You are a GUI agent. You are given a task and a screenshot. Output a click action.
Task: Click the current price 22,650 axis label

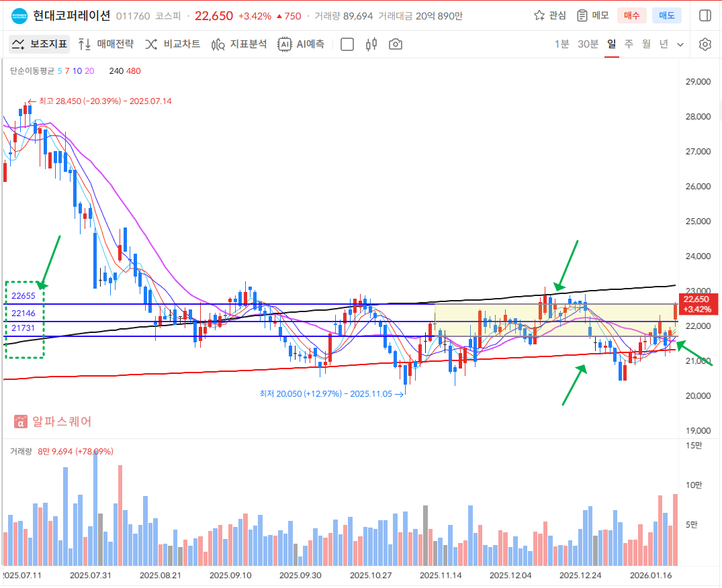(x=698, y=304)
